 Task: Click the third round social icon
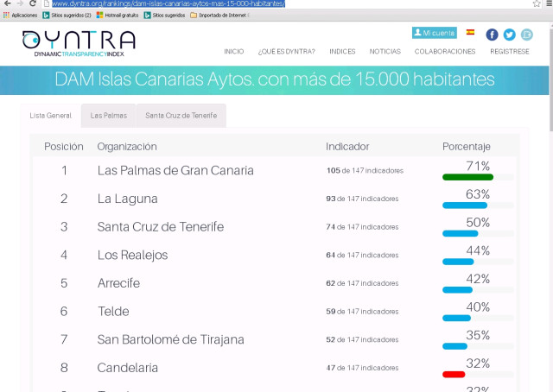(526, 35)
